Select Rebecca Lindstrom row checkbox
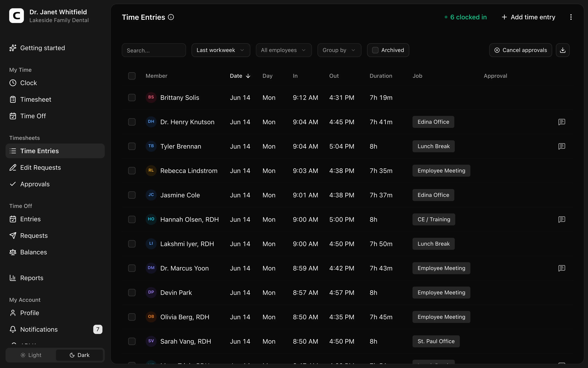The height and width of the screenshot is (368, 588). coord(132,171)
